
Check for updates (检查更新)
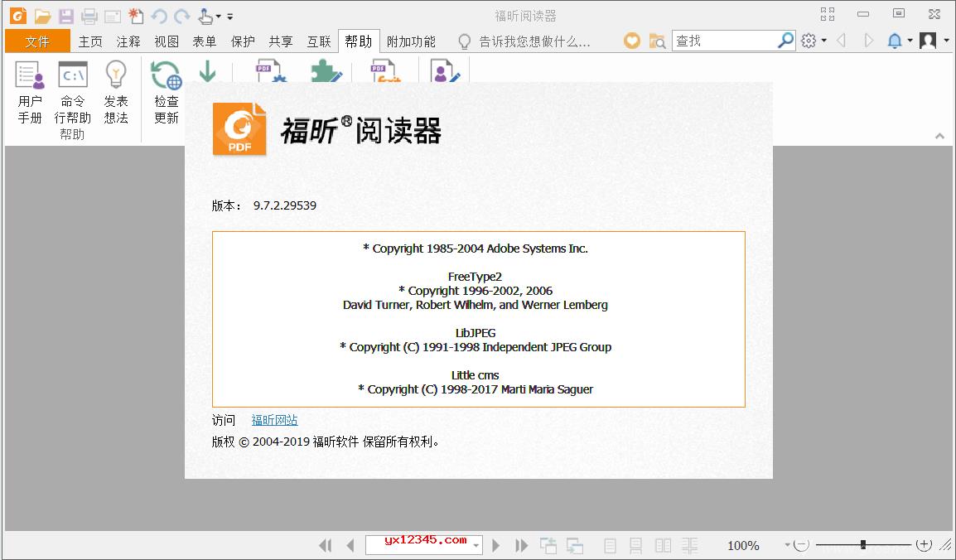(x=167, y=93)
